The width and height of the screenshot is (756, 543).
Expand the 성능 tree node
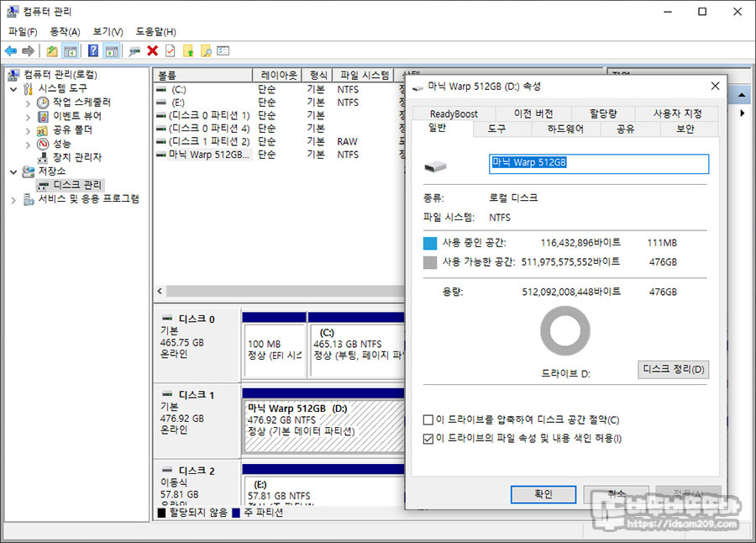pos(28,145)
